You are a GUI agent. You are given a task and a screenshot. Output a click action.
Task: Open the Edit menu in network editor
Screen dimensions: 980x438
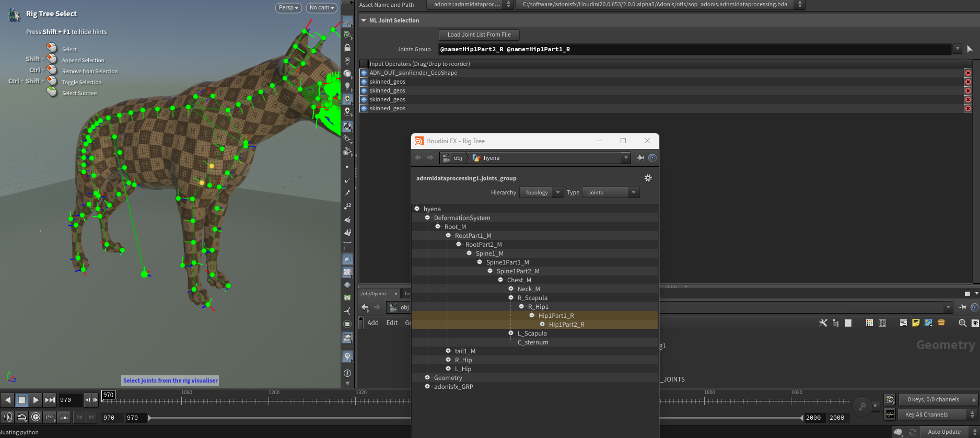(x=392, y=323)
